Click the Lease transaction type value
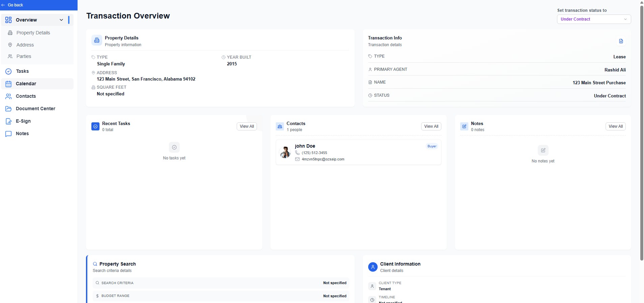The image size is (644, 303). point(619,57)
